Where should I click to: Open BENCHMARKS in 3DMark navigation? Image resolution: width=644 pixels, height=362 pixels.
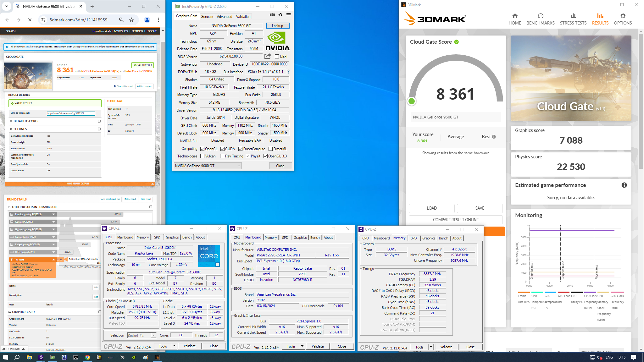541,19
